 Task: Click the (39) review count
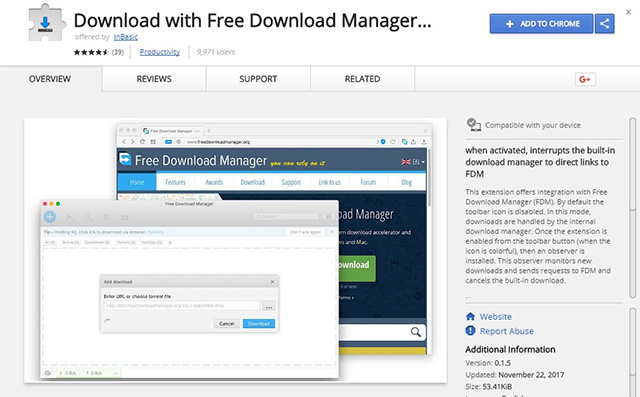coord(118,52)
